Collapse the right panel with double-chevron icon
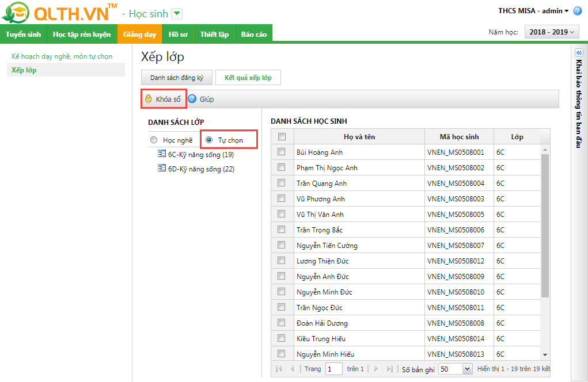Screen dimensions: 588x382 579,52
